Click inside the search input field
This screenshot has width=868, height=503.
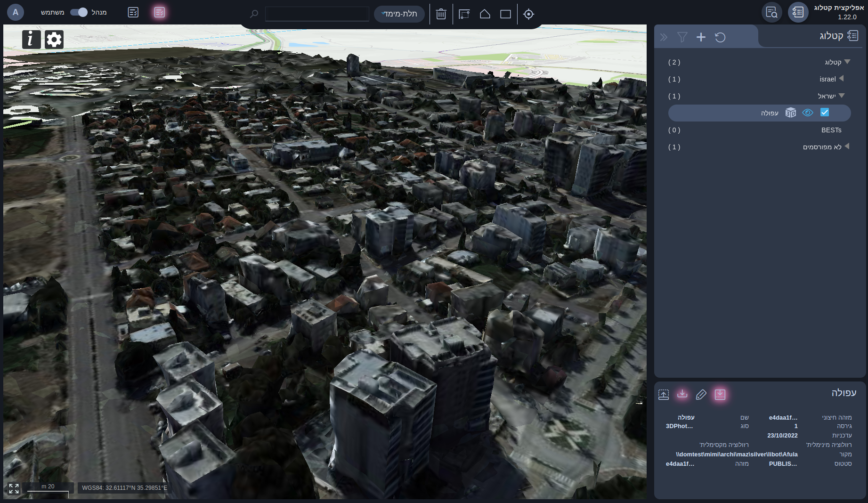(316, 14)
